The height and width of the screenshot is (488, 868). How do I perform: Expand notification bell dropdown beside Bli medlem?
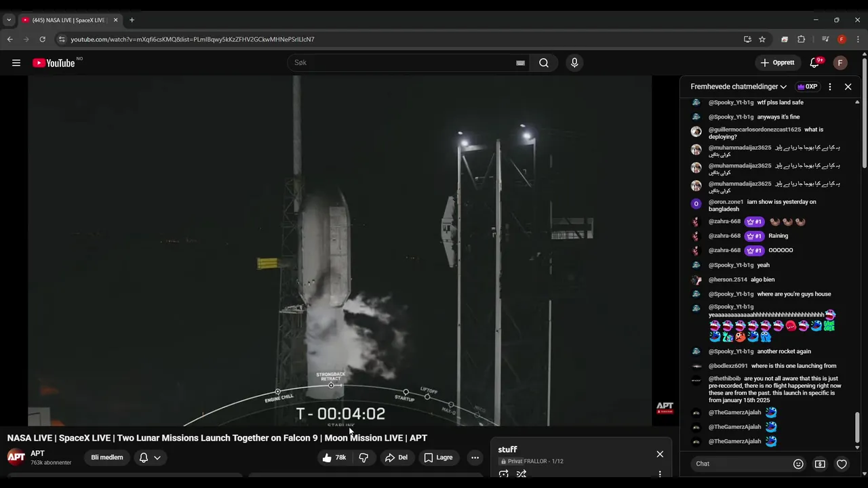click(157, 457)
